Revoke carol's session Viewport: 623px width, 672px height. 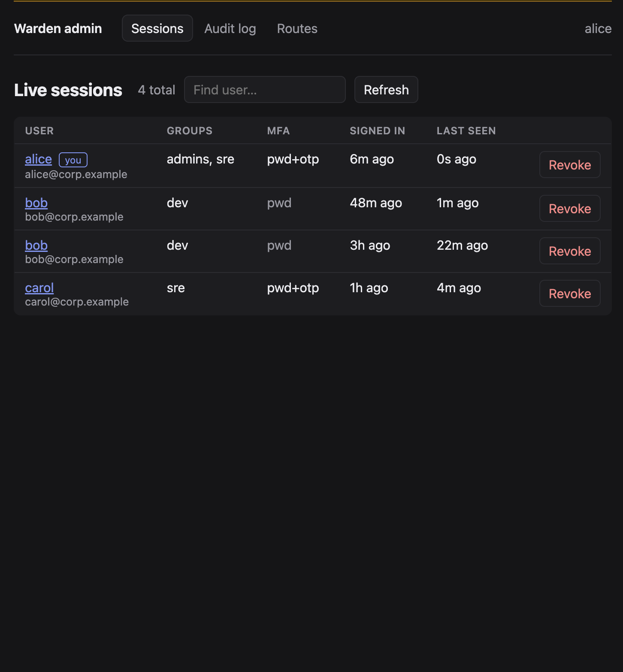click(570, 294)
